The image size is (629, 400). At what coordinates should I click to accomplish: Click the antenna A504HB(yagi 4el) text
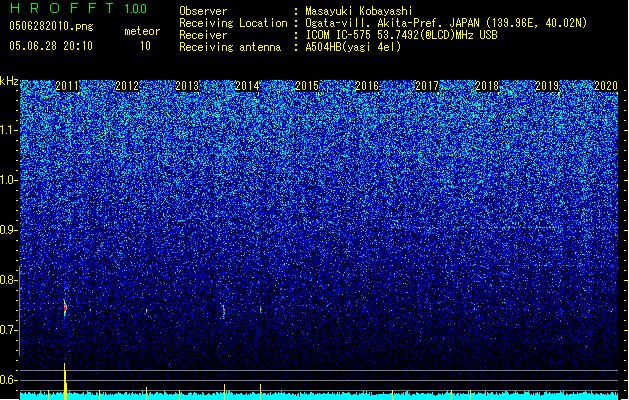353,47
